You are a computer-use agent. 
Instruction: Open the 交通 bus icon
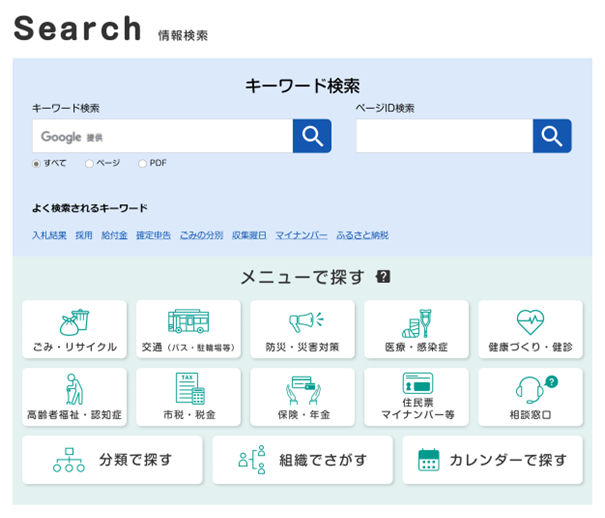pos(188,321)
